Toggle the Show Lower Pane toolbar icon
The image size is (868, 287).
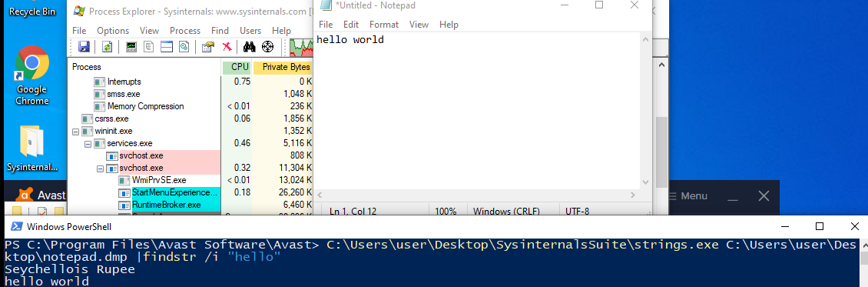(x=167, y=46)
